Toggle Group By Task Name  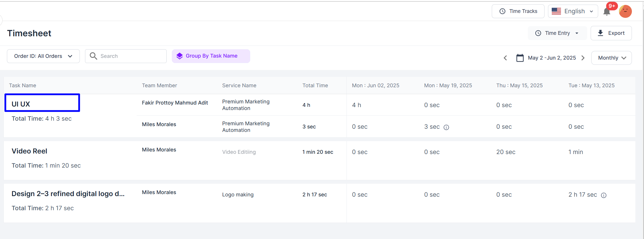(x=211, y=56)
